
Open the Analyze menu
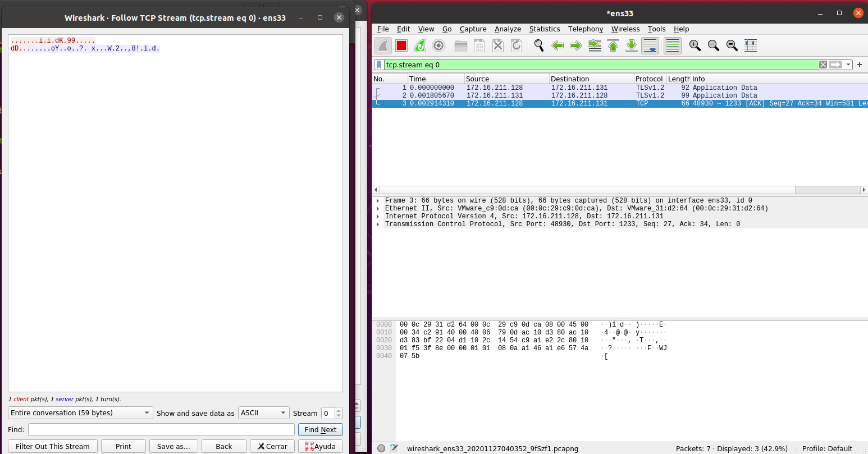(x=508, y=29)
